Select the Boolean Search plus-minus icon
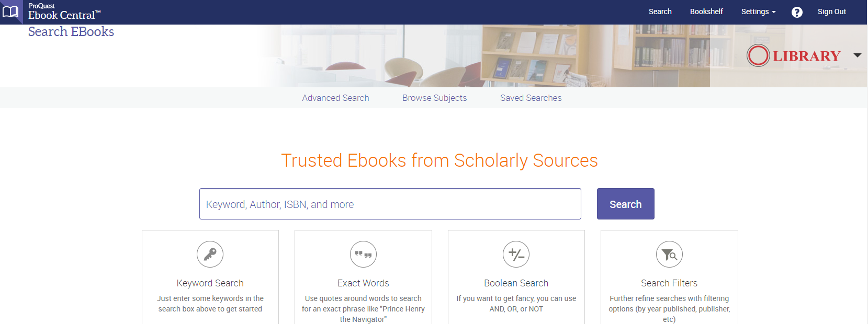868x324 pixels. [x=516, y=254]
